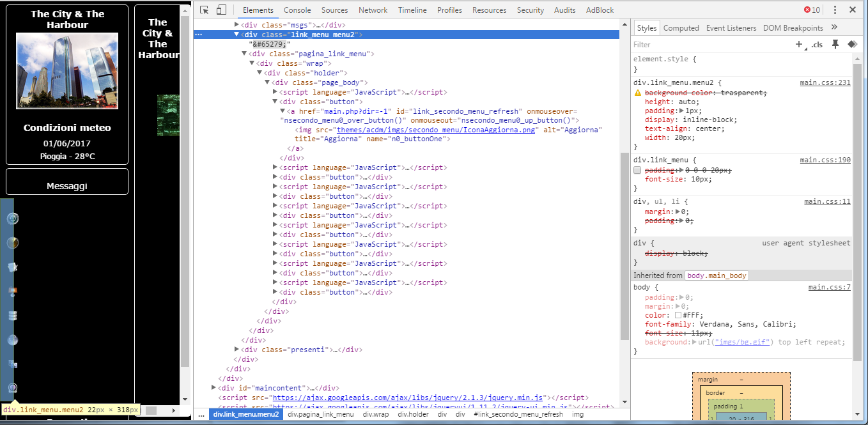Click the "display: inline-block" style declaration
The height and width of the screenshot is (425, 868).
click(691, 120)
